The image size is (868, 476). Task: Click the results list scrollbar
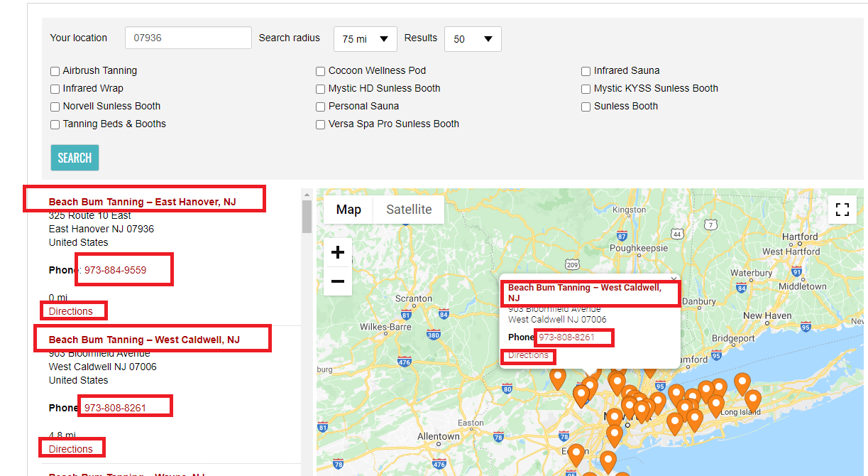click(307, 217)
